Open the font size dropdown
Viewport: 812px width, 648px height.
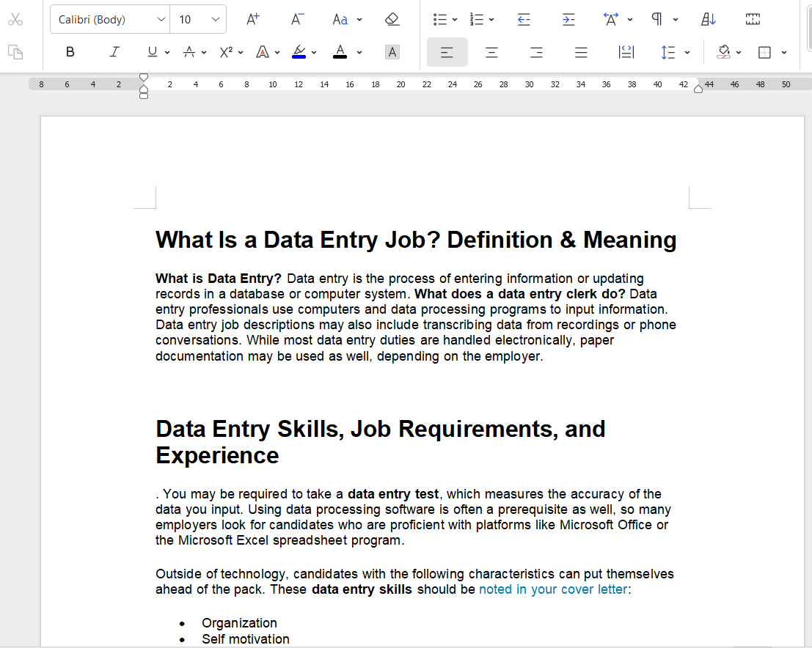pos(216,20)
